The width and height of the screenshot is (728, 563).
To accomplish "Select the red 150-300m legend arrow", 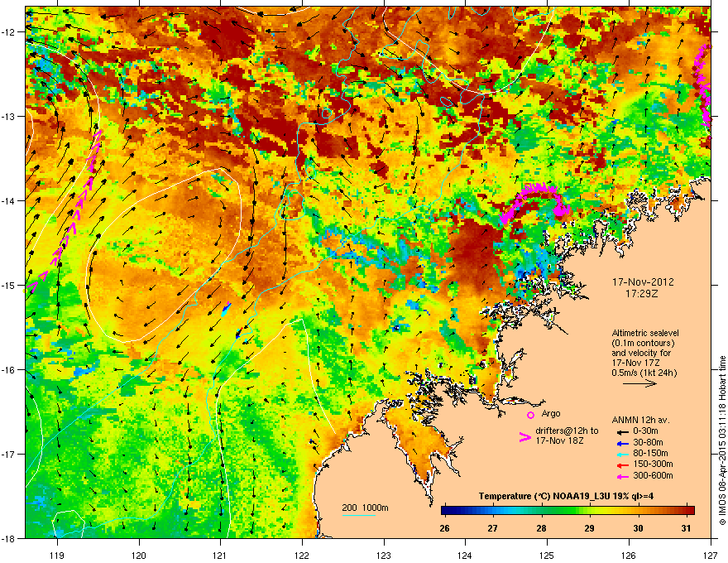I will 622,465.
